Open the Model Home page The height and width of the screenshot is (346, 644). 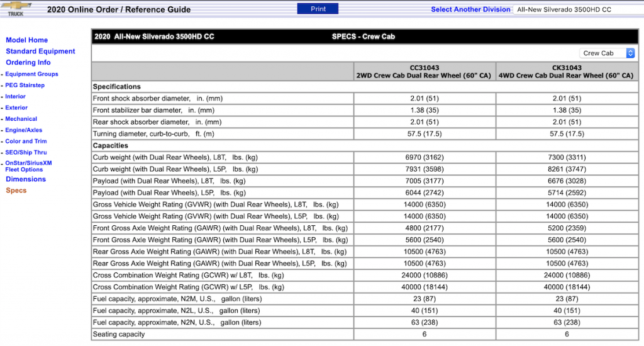click(x=26, y=40)
